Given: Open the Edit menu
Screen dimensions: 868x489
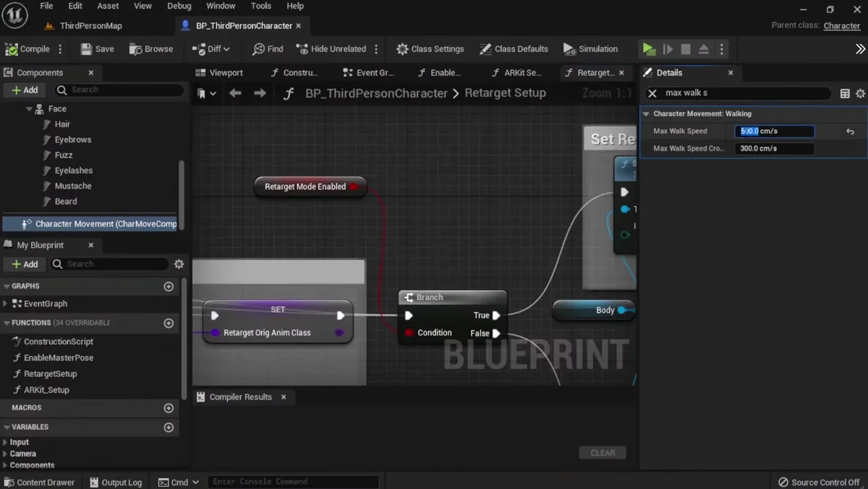Looking at the screenshot, I should click(x=75, y=6).
